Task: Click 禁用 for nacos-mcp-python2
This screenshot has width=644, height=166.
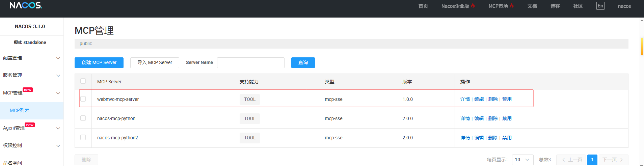Action: [507, 138]
